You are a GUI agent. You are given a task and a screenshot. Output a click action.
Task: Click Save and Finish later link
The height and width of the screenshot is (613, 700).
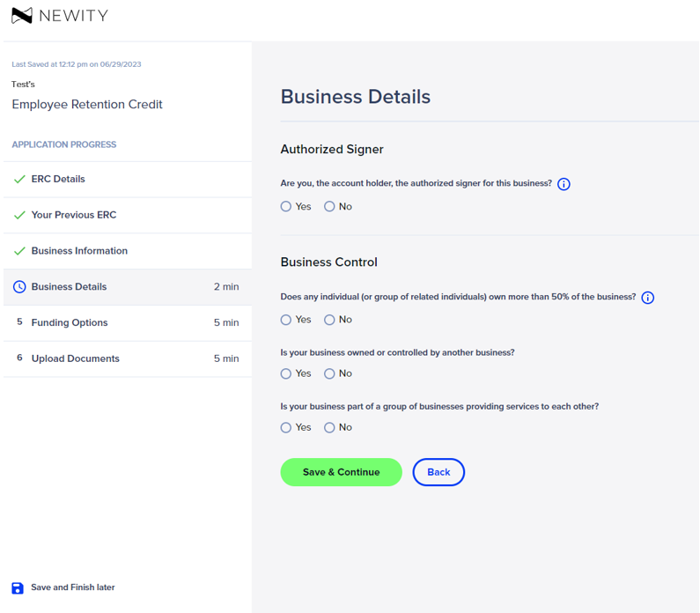tap(73, 587)
